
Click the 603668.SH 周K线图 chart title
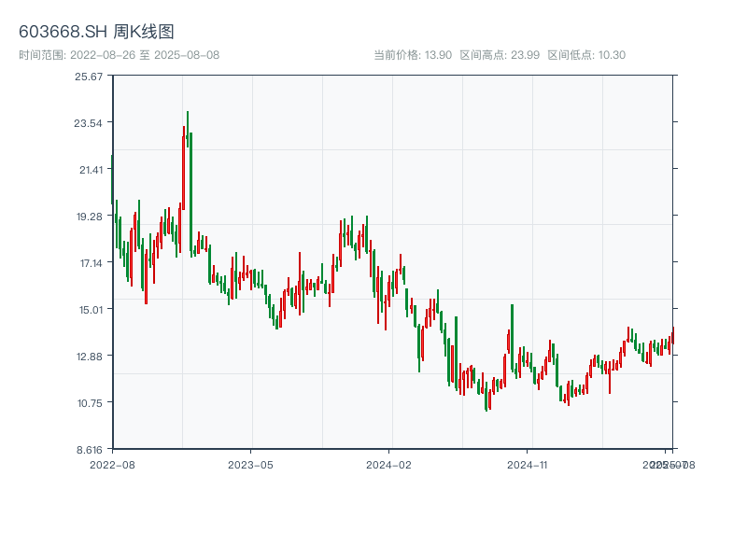pyautogui.click(x=96, y=32)
